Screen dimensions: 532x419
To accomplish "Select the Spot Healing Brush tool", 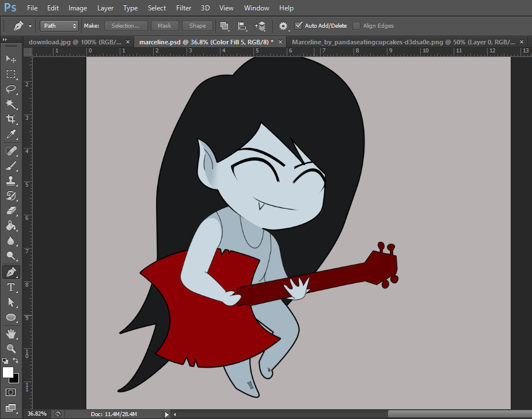I will pos(11,151).
